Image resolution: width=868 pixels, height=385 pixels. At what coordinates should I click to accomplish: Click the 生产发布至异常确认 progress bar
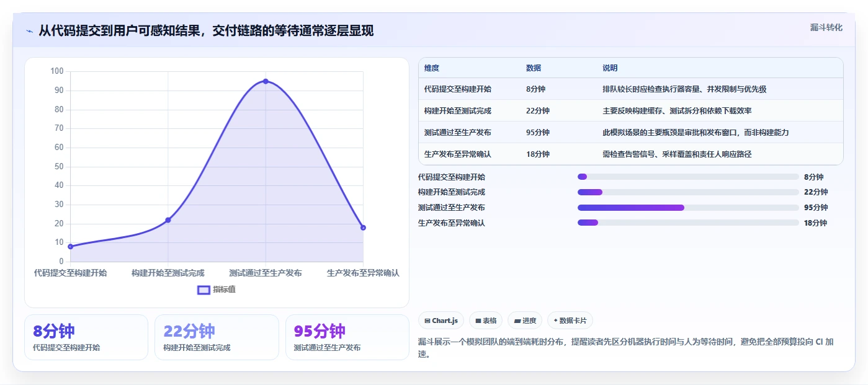[x=688, y=223]
